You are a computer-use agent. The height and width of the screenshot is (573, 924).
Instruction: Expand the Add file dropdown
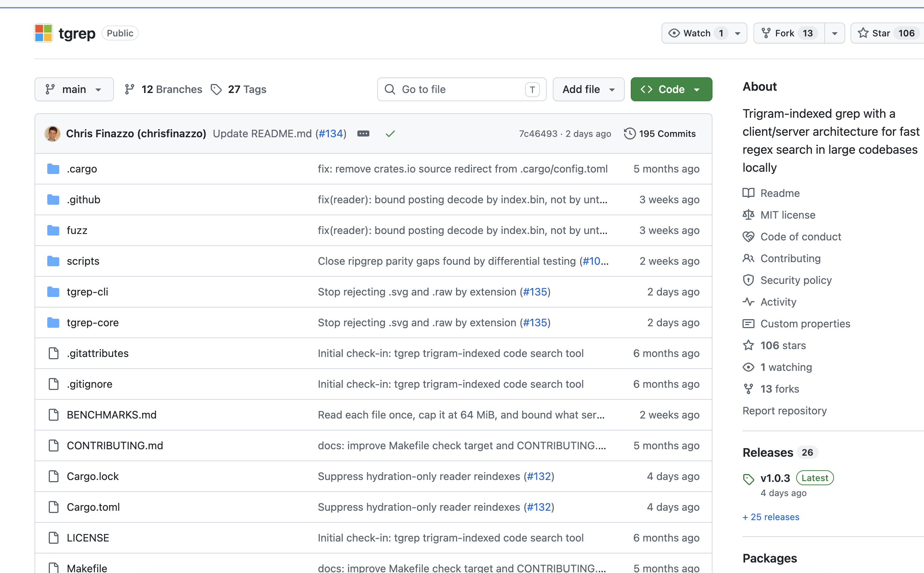pos(588,89)
